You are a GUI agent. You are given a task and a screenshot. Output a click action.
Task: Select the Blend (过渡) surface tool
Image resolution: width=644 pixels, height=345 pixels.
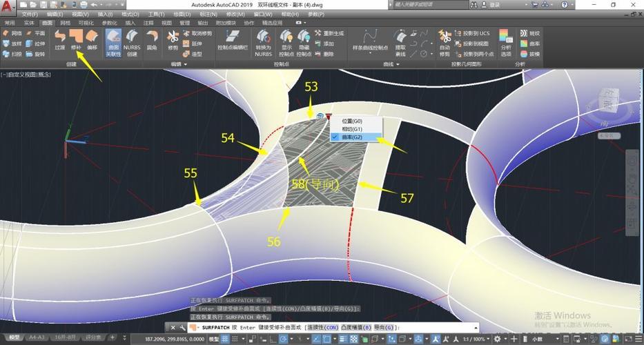(60, 40)
